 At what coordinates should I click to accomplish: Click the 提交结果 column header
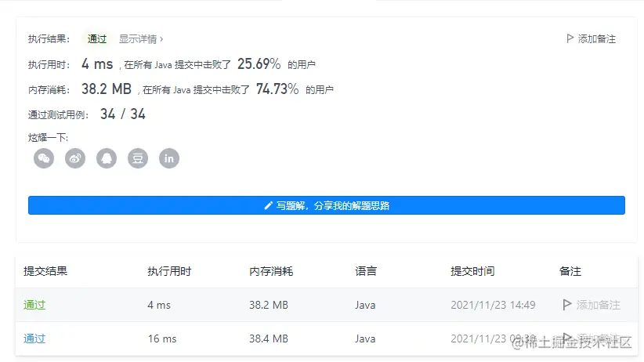tap(45, 271)
